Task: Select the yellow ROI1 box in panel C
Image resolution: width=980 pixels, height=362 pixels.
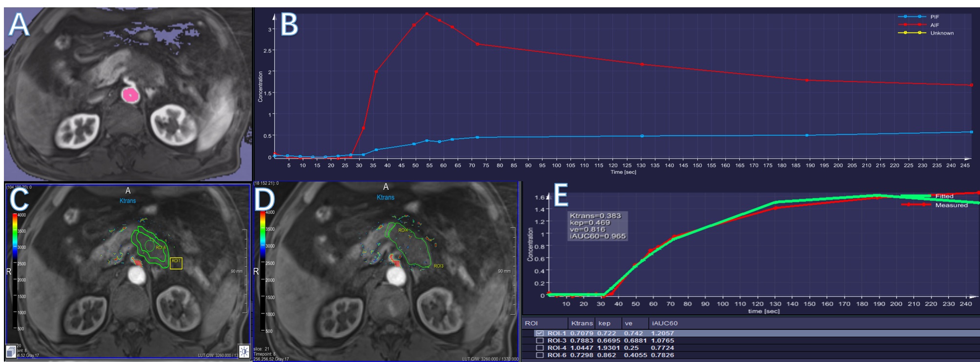Action: tap(176, 263)
